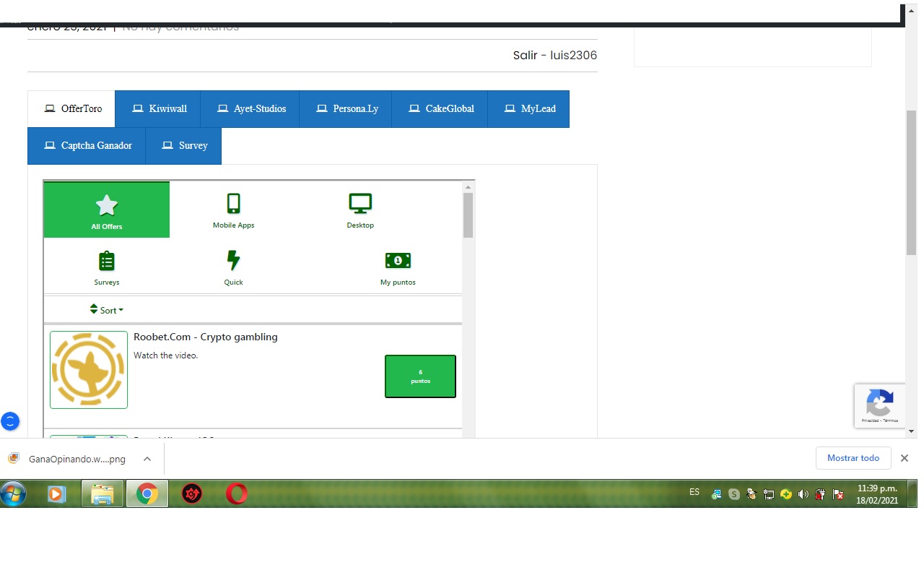Click the page vertical scrollbar thumb
The height and width of the screenshot is (578, 924).
(911, 183)
